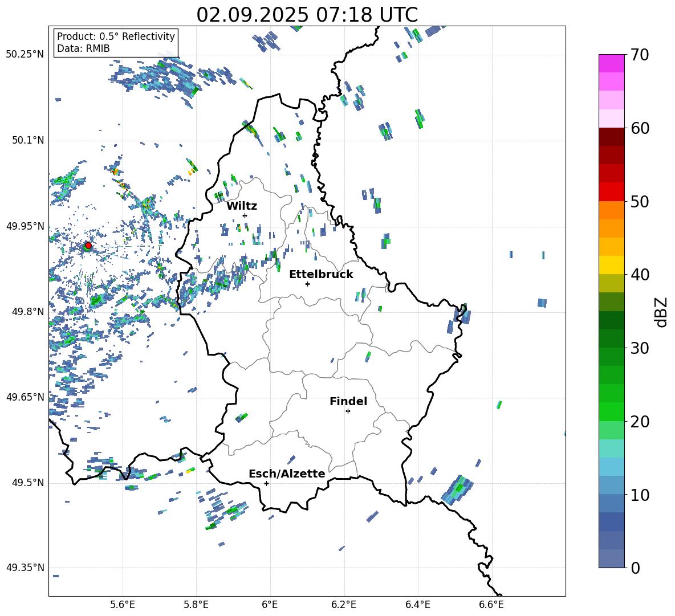Click the 6.6°E longitude label
This screenshot has width=675, height=616.
(491, 605)
